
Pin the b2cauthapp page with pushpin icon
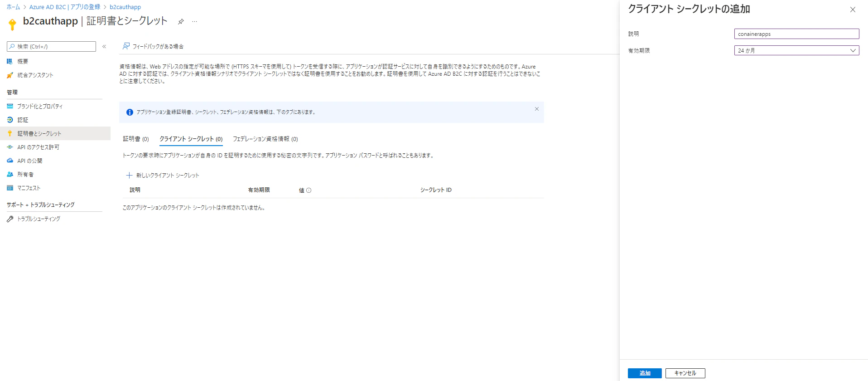181,21
